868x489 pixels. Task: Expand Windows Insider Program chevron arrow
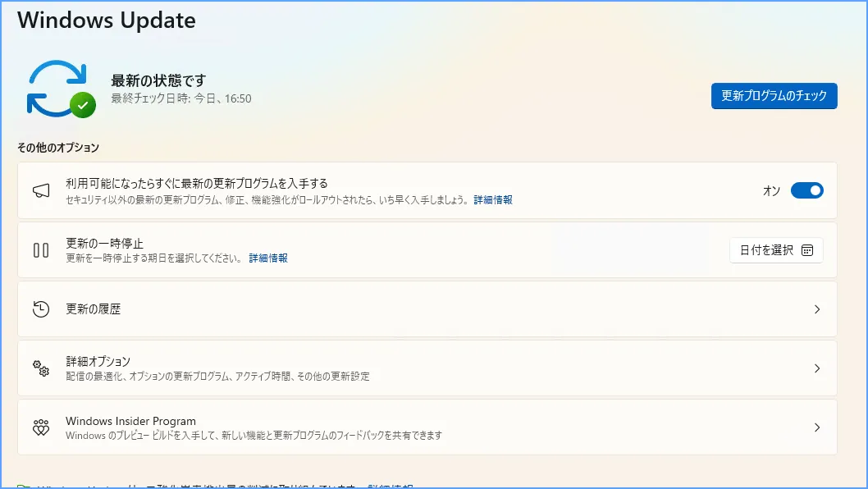817,427
